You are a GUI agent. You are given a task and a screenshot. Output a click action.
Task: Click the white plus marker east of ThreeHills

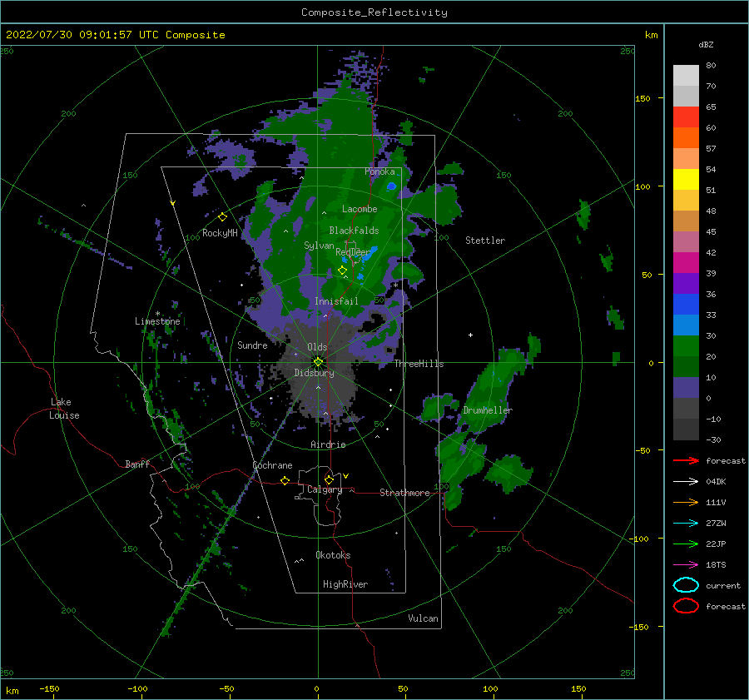click(470, 335)
